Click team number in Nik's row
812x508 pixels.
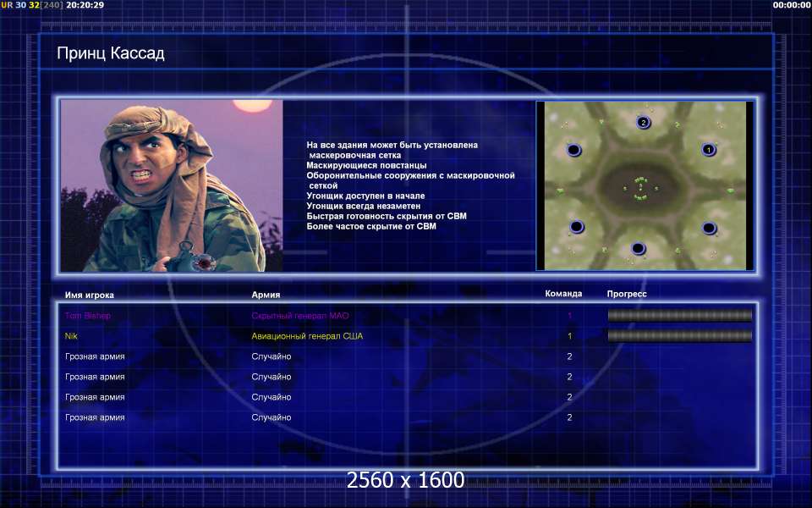569,336
